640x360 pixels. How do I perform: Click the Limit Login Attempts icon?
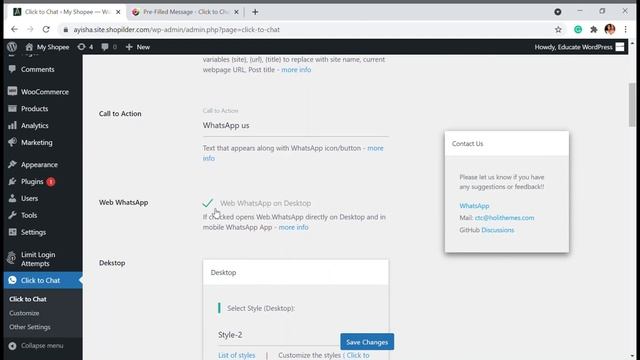point(11,258)
